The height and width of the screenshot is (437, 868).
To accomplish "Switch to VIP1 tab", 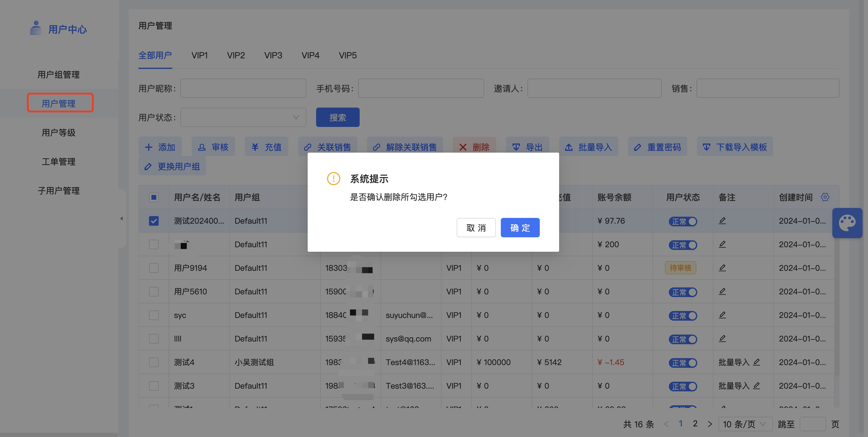I will 199,55.
